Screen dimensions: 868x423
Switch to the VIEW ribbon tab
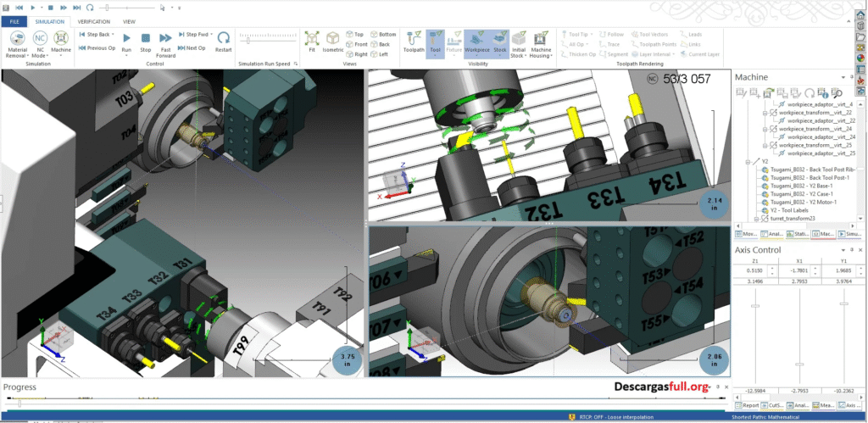(x=129, y=21)
